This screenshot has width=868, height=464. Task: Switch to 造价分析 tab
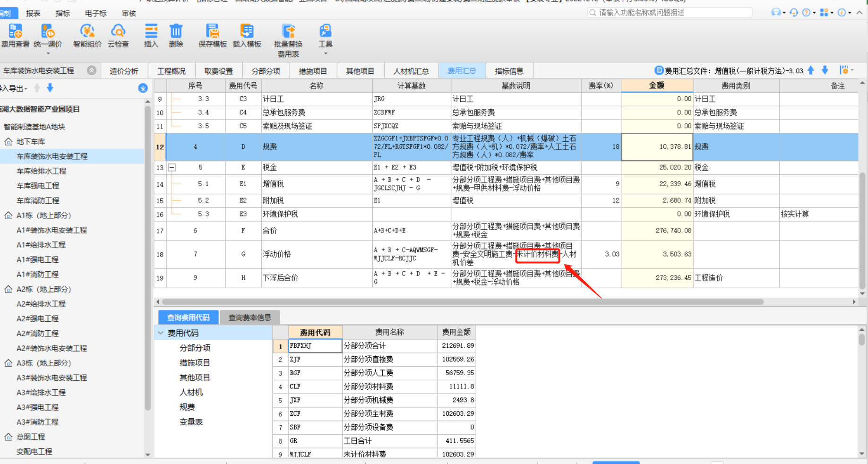[x=124, y=71]
